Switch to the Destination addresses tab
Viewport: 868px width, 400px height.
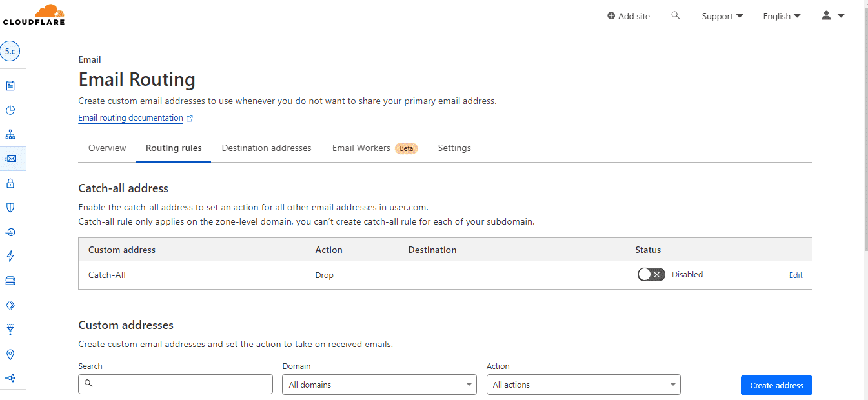267,148
